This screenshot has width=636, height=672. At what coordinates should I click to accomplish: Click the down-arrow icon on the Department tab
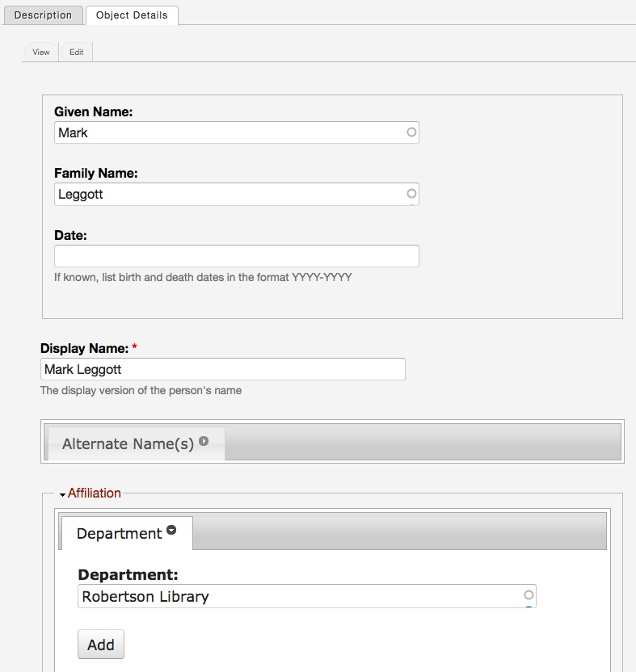[171, 531]
